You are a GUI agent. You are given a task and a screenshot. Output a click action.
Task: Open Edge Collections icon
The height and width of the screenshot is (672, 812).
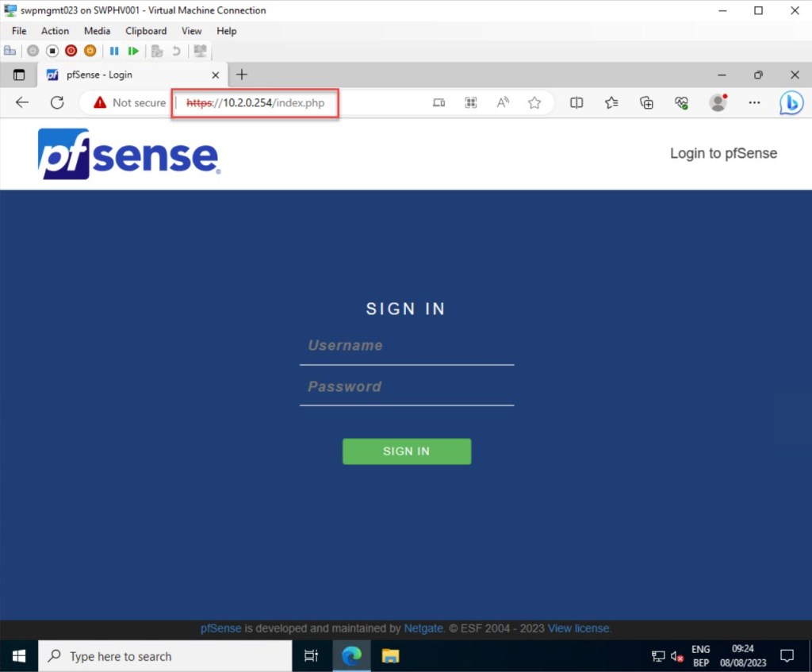pos(646,102)
